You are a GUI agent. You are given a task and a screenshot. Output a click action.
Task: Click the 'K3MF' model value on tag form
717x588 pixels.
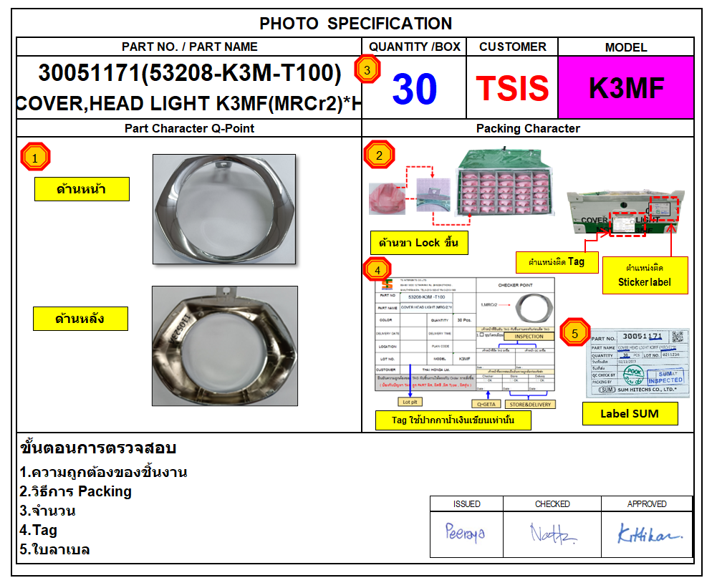[x=465, y=359]
